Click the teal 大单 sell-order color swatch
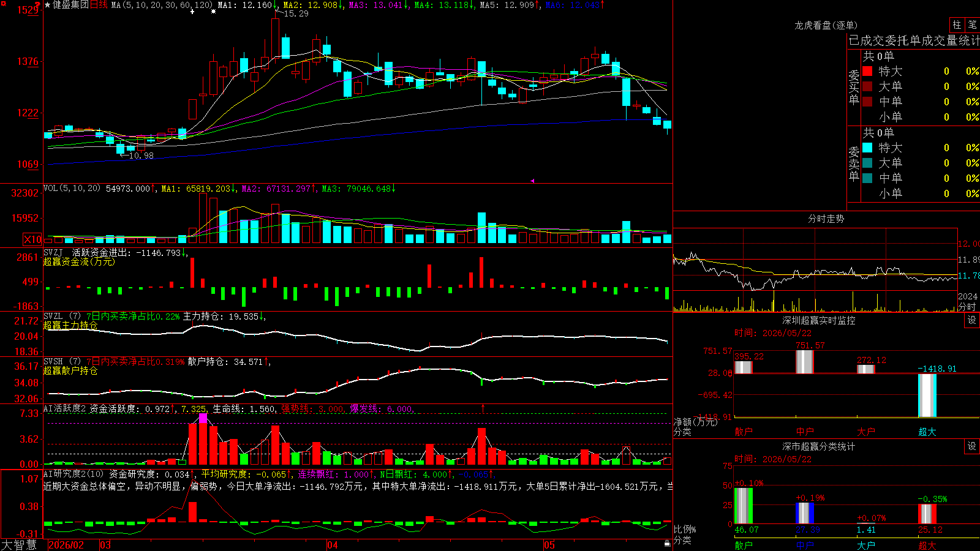Viewport: 980px width, 551px height. pos(867,163)
